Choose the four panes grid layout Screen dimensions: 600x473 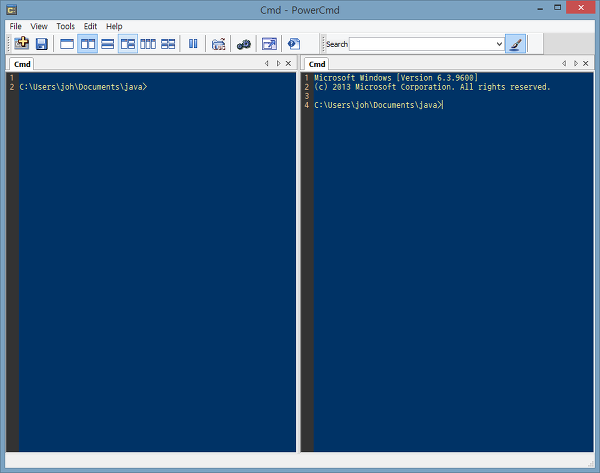click(x=168, y=44)
